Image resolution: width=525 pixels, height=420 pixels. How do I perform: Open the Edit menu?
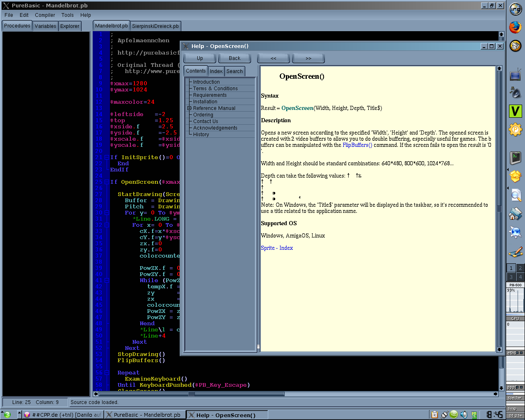(x=24, y=15)
